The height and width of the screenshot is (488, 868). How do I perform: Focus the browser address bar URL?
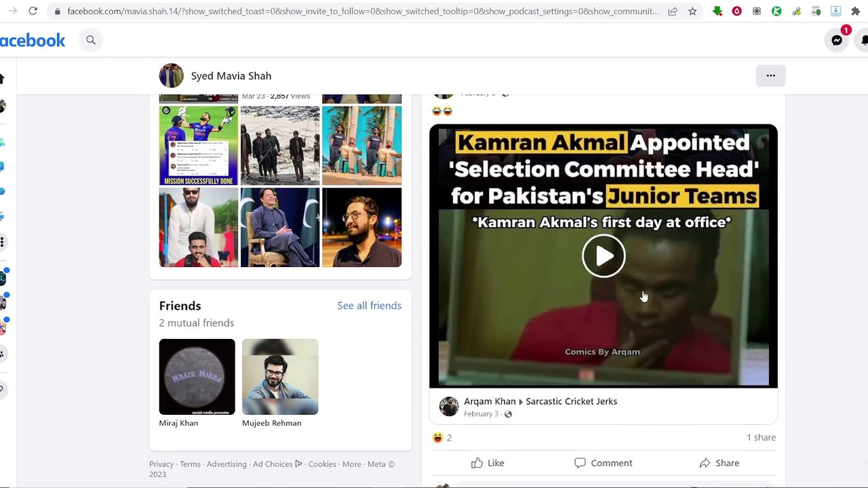363,12
